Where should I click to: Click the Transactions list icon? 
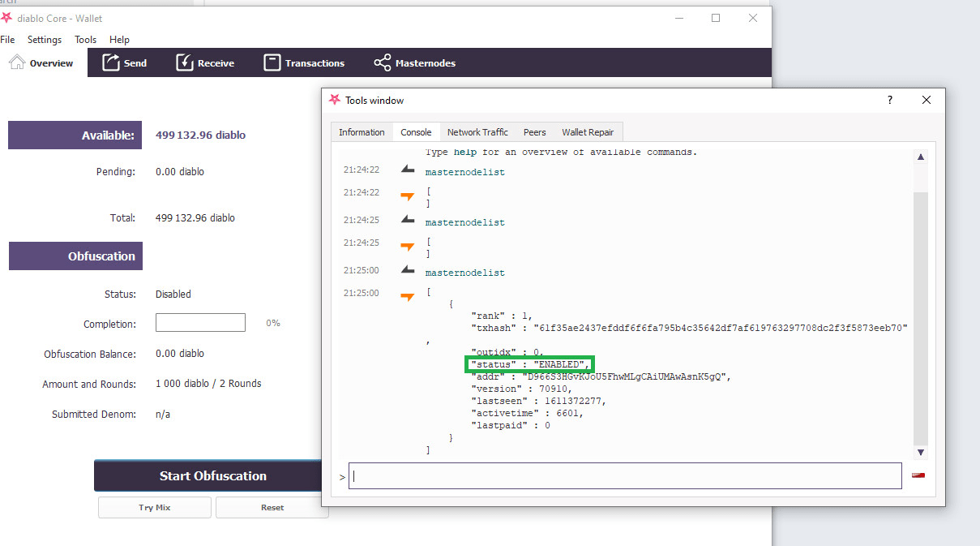point(272,62)
